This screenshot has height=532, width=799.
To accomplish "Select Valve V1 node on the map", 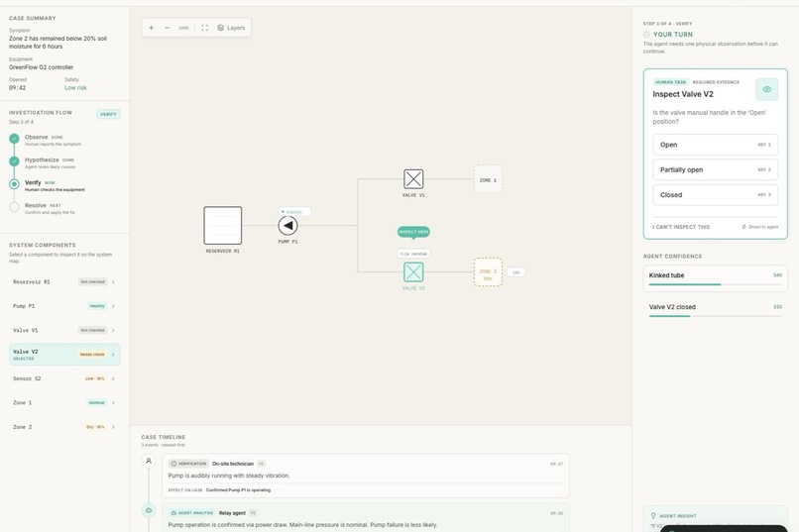I will [413, 179].
